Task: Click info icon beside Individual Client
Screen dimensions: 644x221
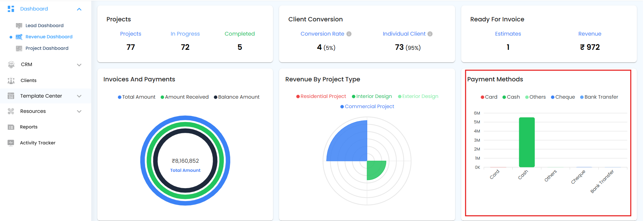Action: click(430, 34)
